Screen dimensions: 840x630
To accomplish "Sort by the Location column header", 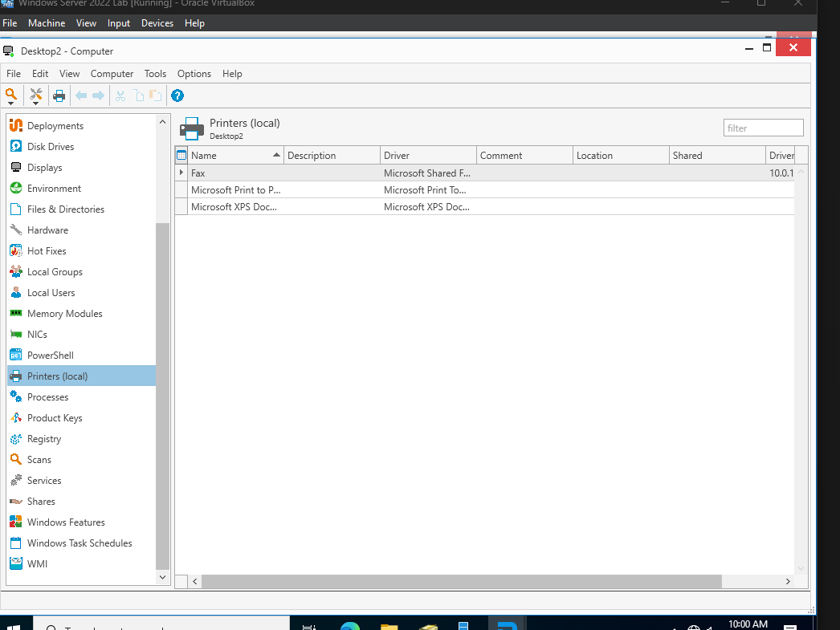I will pyautogui.click(x=621, y=155).
